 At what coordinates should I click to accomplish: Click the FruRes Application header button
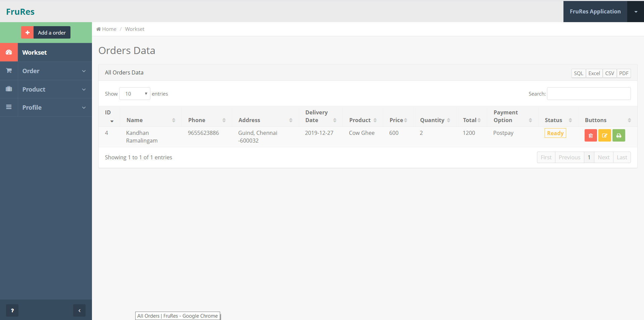(x=595, y=11)
